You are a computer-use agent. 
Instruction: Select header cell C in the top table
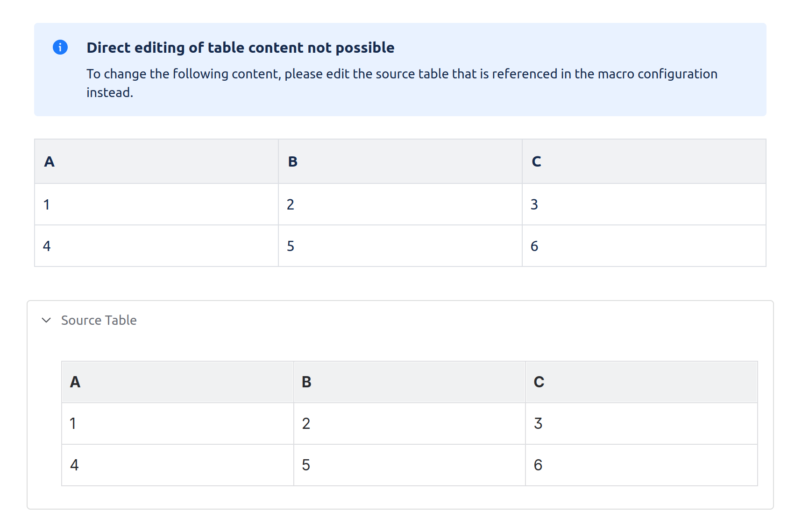(x=644, y=161)
